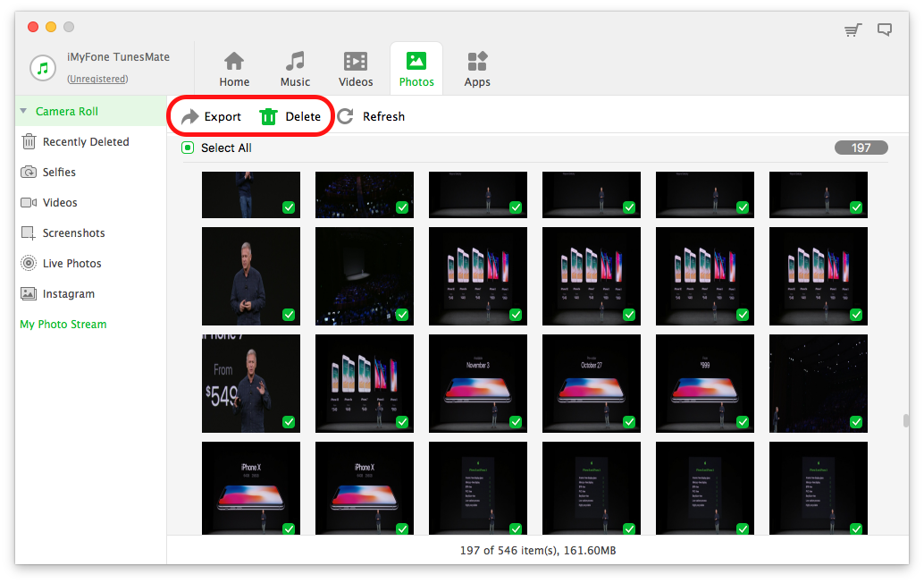
Task: Open My Photo Stream
Action: click(x=63, y=325)
